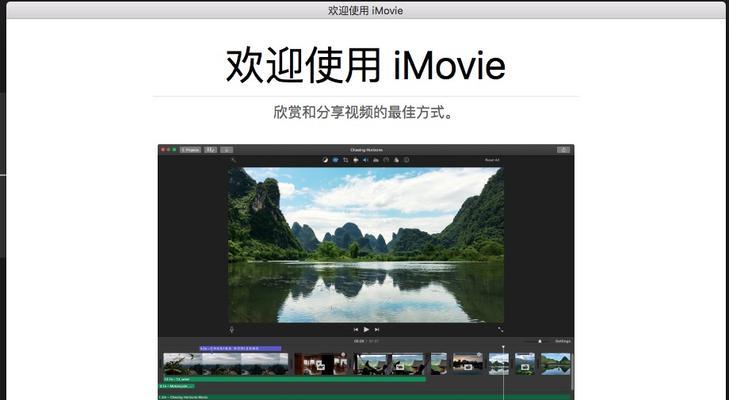Viewport: 729px width, 400px height.
Task: Skip to previous clip in viewer
Action: 356,329
